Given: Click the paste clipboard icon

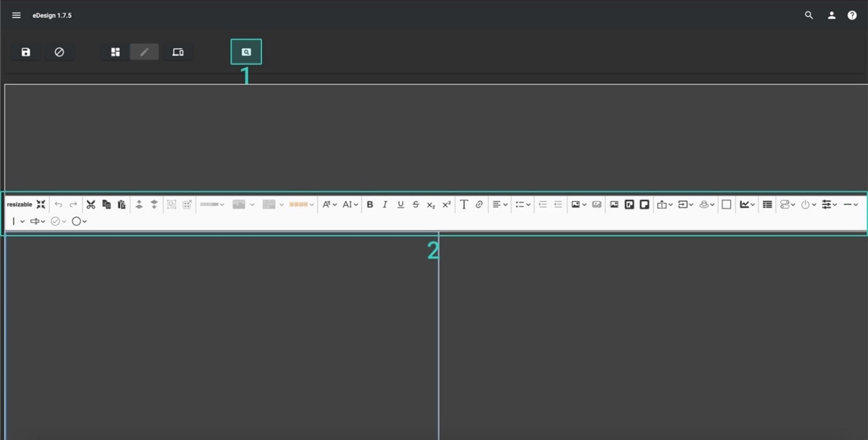Looking at the screenshot, I should 121,204.
